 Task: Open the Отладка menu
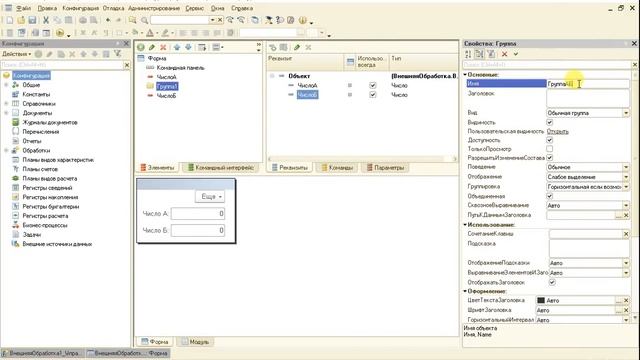(x=113, y=8)
